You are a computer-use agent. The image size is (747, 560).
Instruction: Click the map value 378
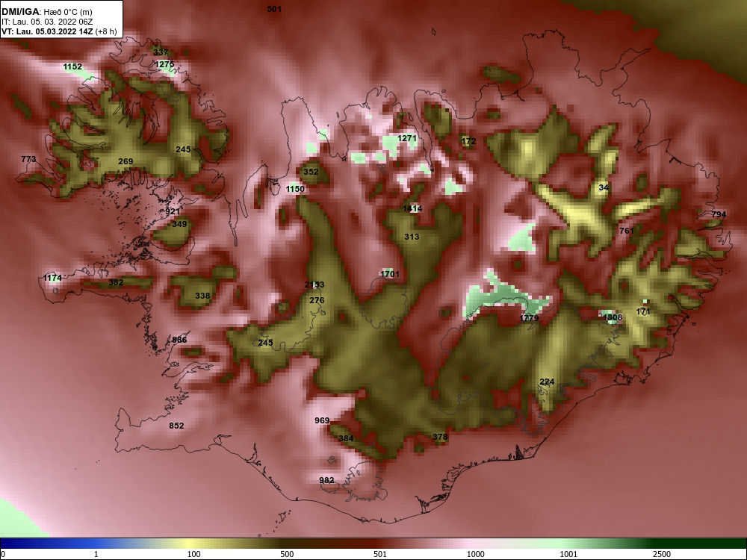pyautogui.click(x=440, y=437)
